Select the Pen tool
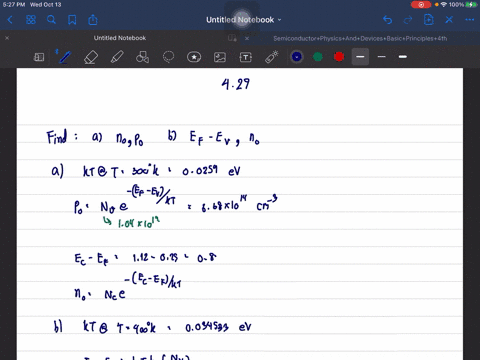This screenshot has width=480, height=360. pyautogui.click(x=64, y=57)
